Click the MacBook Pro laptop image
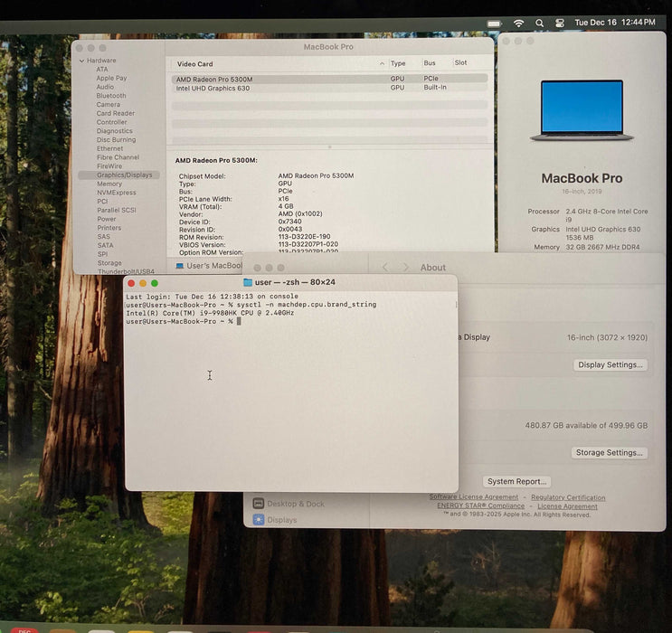The image size is (672, 633). (x=582, y=110)
